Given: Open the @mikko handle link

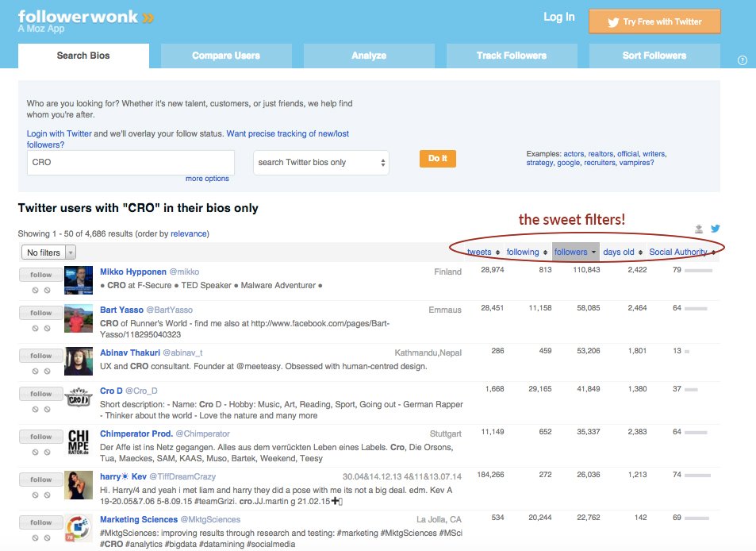Looking at the screenshot, I should pos(184,272).
